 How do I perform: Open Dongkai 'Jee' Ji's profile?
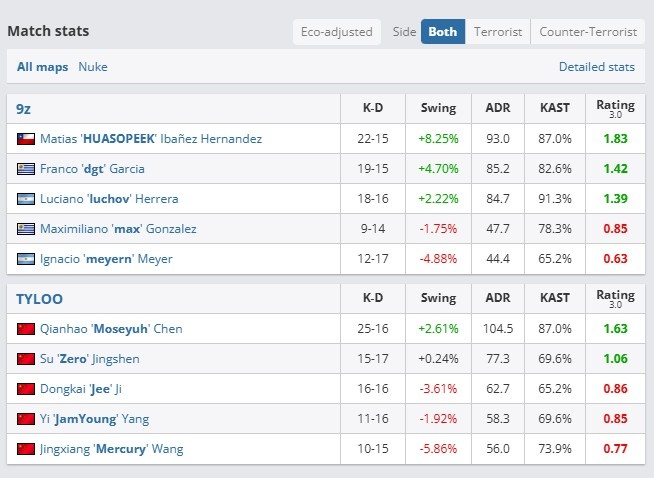[81, 389]
